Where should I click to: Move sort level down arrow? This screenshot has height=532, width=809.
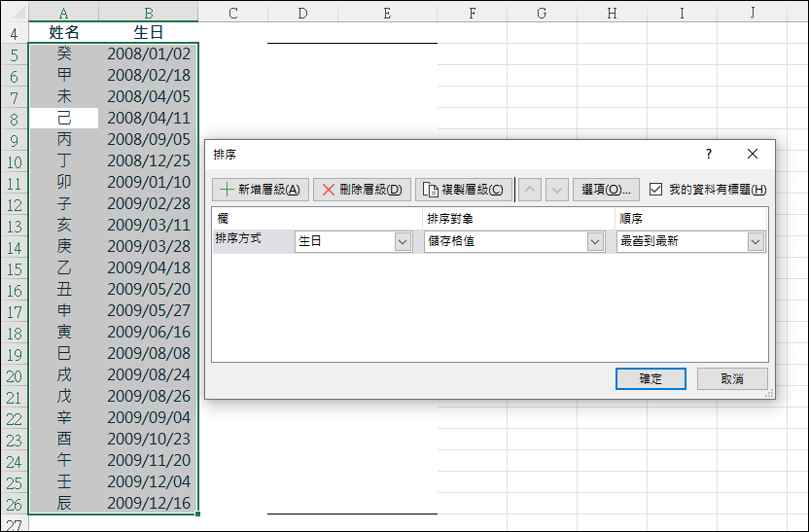pyautogui.click(x=557, y=190)
